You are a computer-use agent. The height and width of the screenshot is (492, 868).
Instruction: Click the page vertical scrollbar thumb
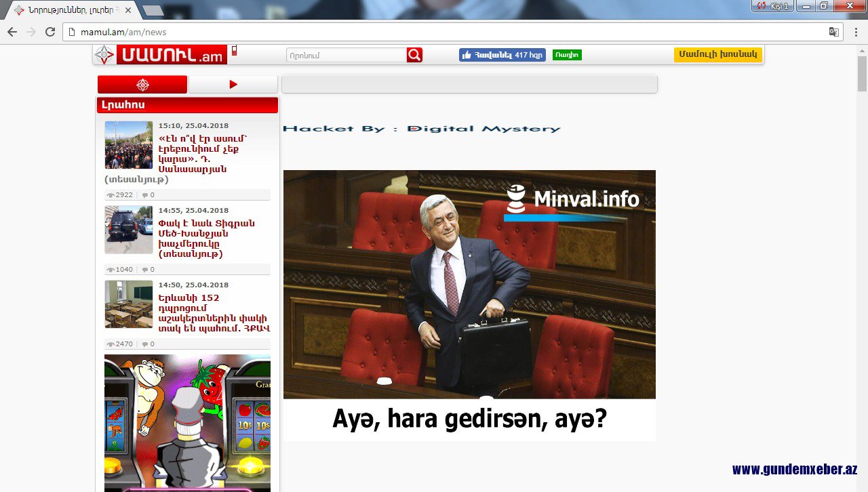click(863, 73)
